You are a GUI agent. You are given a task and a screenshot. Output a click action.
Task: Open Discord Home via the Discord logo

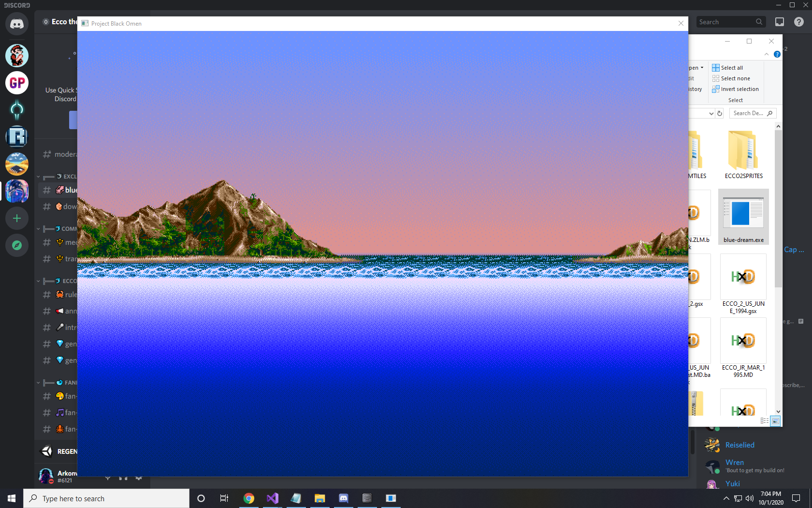click(17, 24)
